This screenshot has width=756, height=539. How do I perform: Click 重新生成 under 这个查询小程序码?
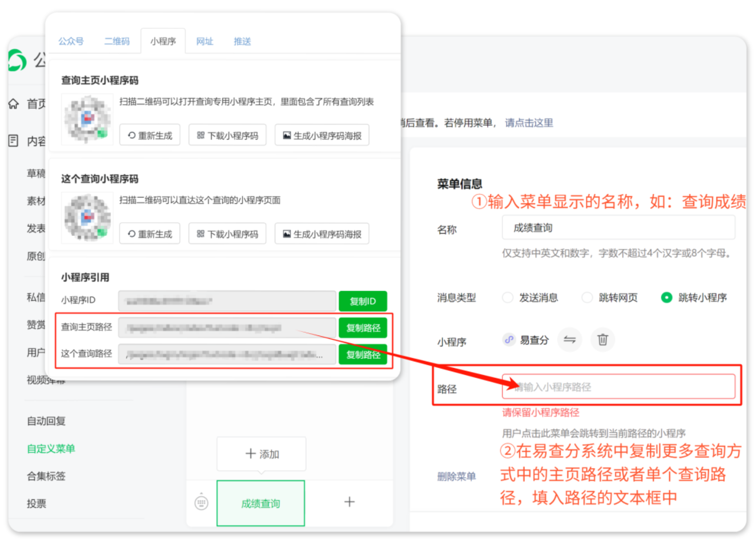pyautogui.click(x=150, y=234)
